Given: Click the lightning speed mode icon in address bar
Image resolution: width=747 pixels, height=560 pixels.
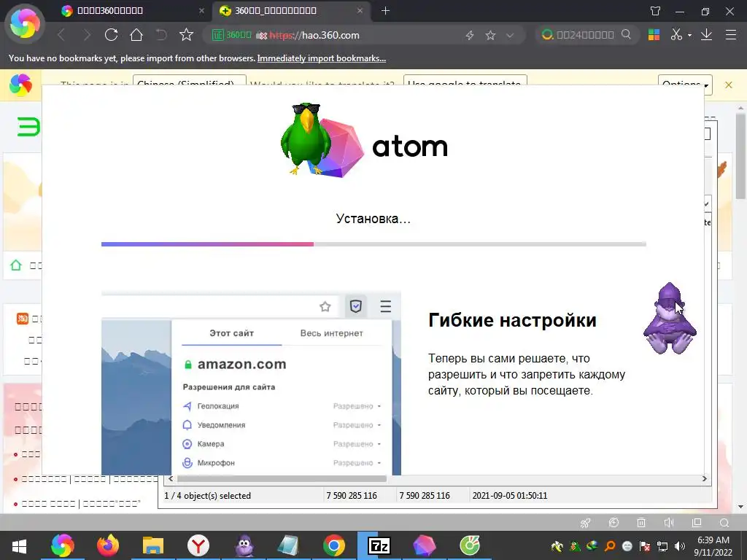Looking at the screenshot, I should (x=470, y=35).
